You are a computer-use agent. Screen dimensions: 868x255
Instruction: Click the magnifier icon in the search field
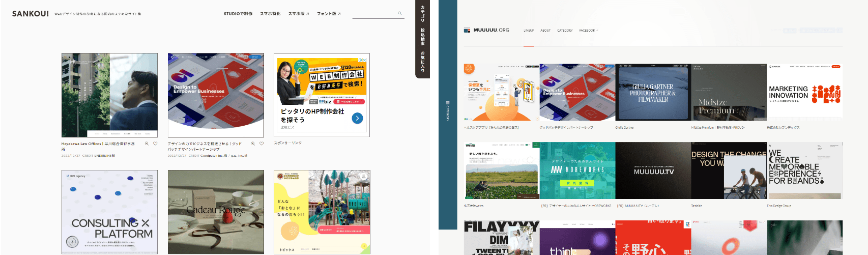pos(399,14)
